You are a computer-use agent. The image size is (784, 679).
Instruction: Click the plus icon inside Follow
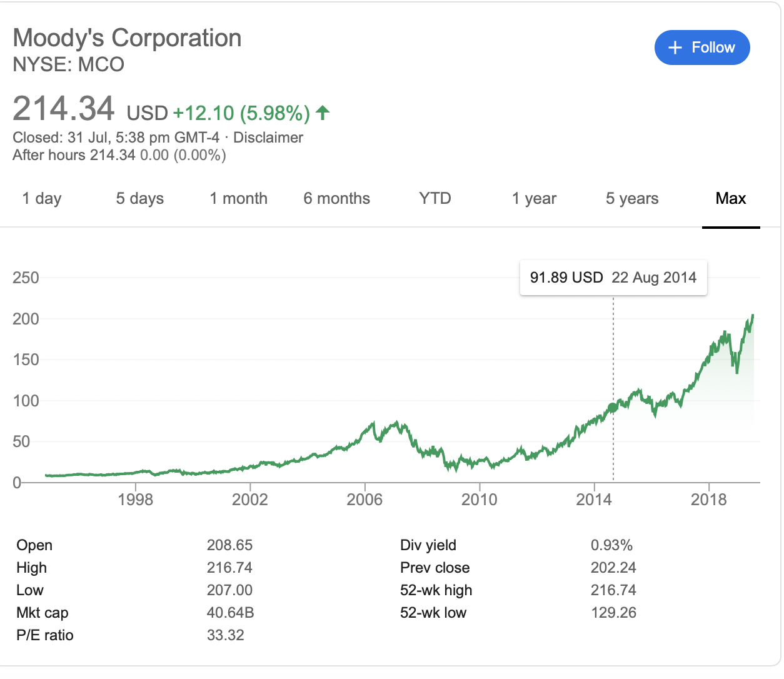(675, 48)
